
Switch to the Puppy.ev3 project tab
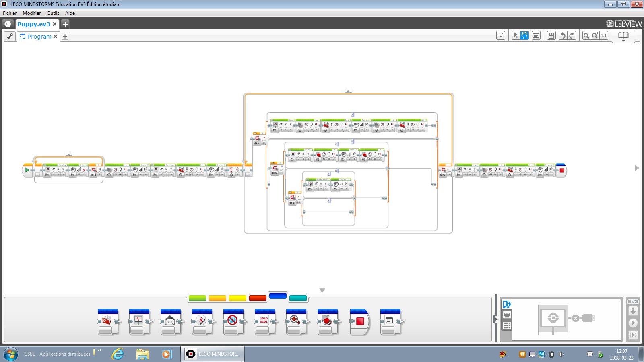pyautogui.click(x=34, y=24)
